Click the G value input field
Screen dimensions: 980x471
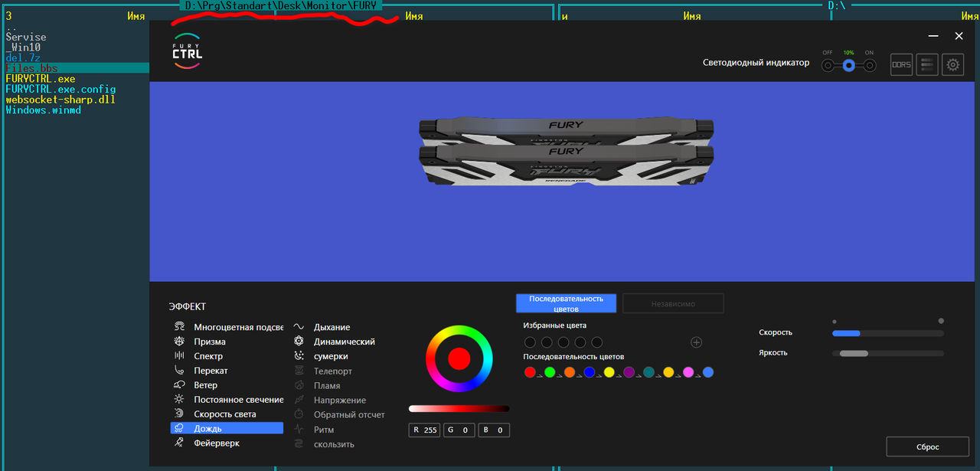(459, 430)
